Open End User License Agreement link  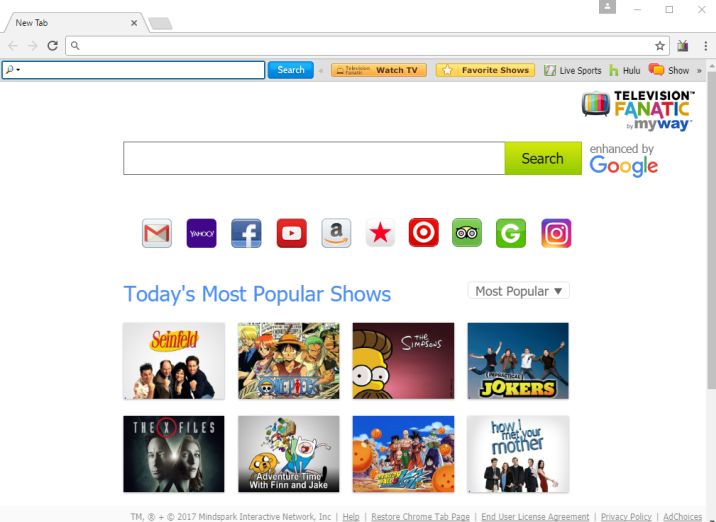coord(535,517)
